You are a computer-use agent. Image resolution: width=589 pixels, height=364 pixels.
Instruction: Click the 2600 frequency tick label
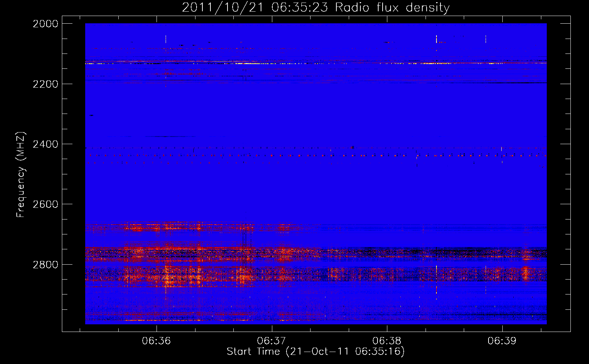pyautogui.click(x=46, y=204)
